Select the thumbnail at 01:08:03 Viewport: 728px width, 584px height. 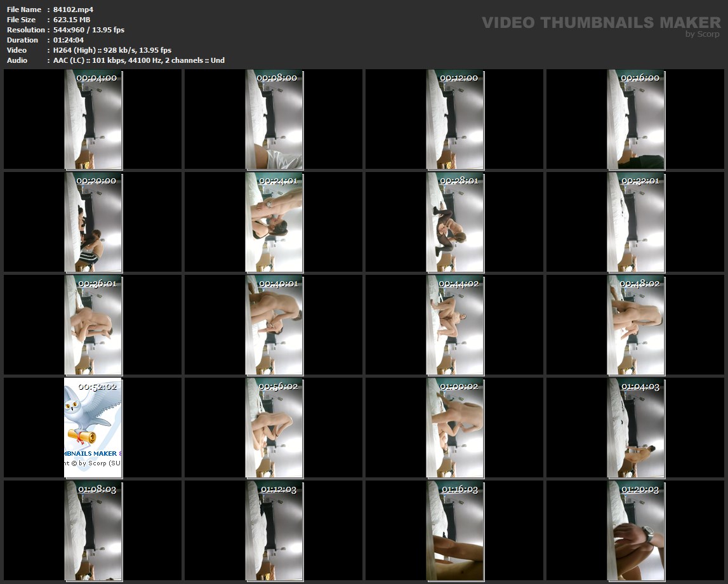click(93, 531)
